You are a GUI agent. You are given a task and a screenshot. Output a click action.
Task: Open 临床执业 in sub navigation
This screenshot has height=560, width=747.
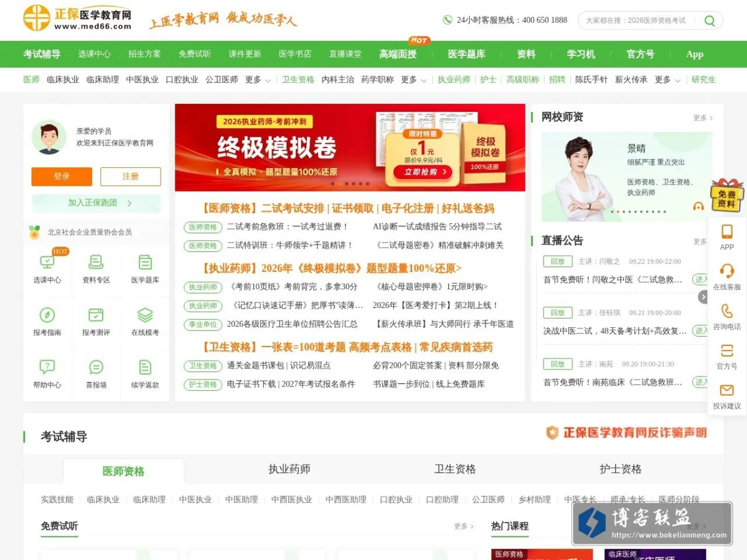(63, 80)
